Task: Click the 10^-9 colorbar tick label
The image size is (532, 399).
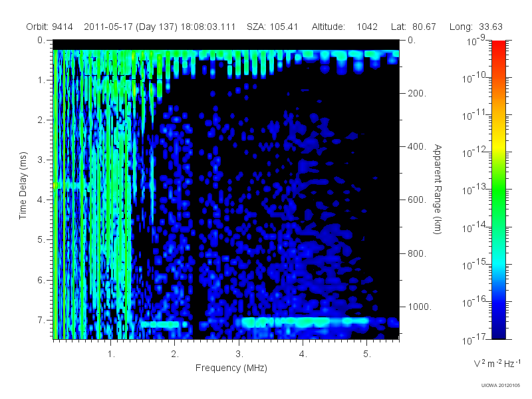Action: [x=476, y=41]
